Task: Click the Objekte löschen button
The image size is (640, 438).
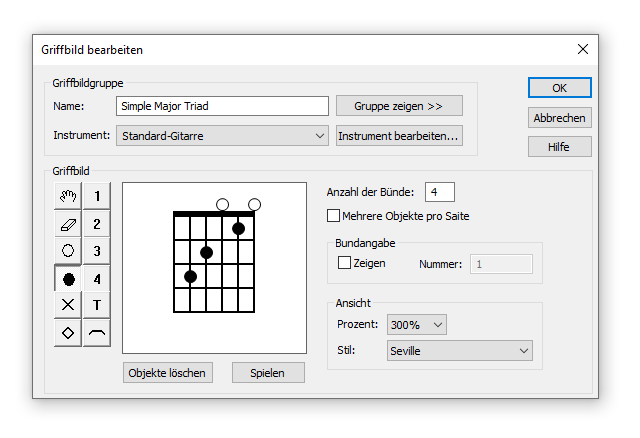Action: tap(168, 373)
